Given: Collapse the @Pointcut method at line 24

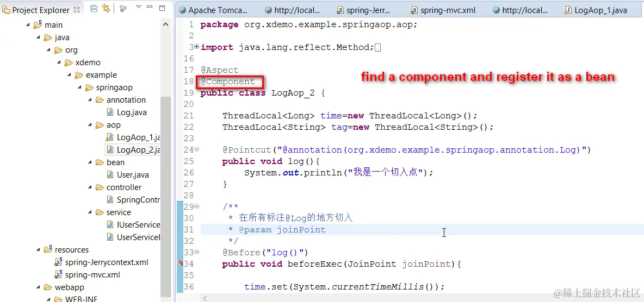Looking at the screenshot, I should [197, 149].
